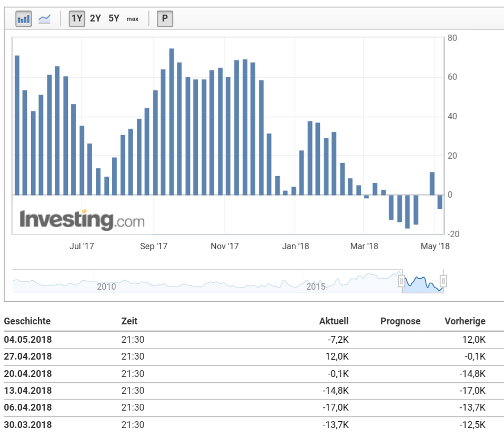
Task: Select the bar chart view icon
Action: pyautogui.click(x=23, y=17)
